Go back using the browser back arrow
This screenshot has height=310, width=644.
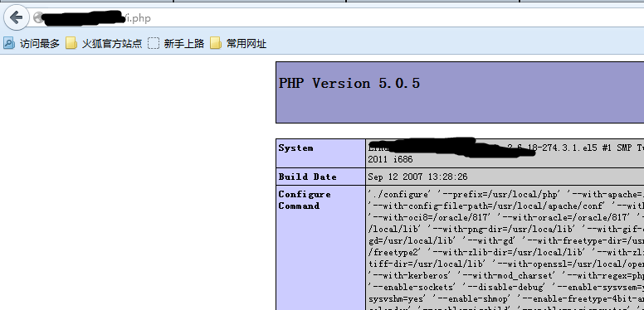pos(16,17)
